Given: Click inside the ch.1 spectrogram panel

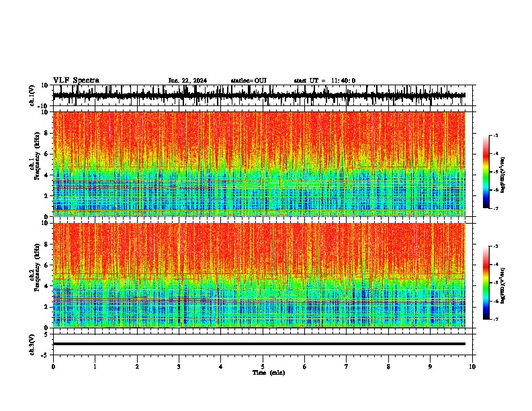Looking at the screenshot, I should point(259,164).
